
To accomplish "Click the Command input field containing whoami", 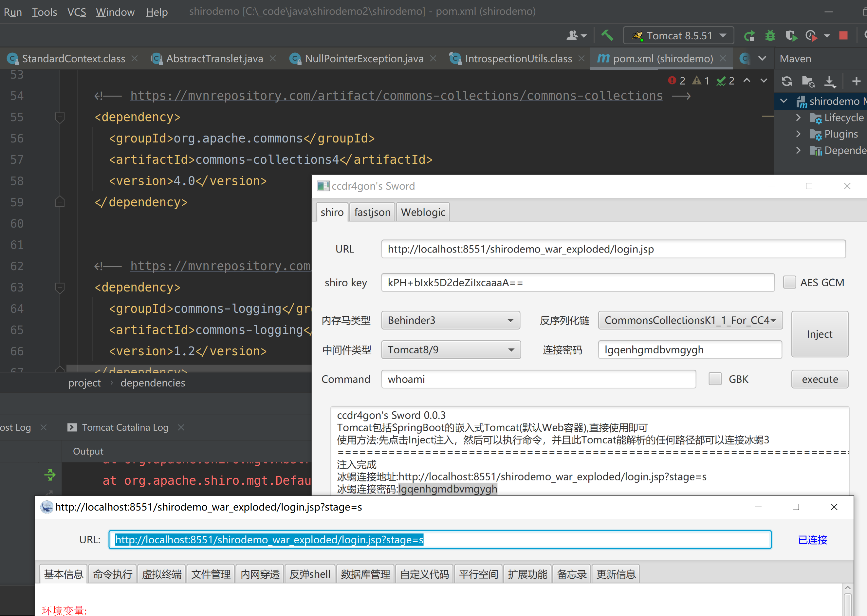I will (538, 379).
